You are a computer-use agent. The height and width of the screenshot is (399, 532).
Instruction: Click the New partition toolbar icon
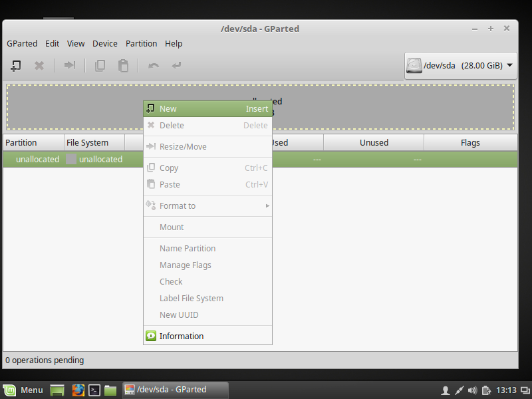tap(15, 65)
